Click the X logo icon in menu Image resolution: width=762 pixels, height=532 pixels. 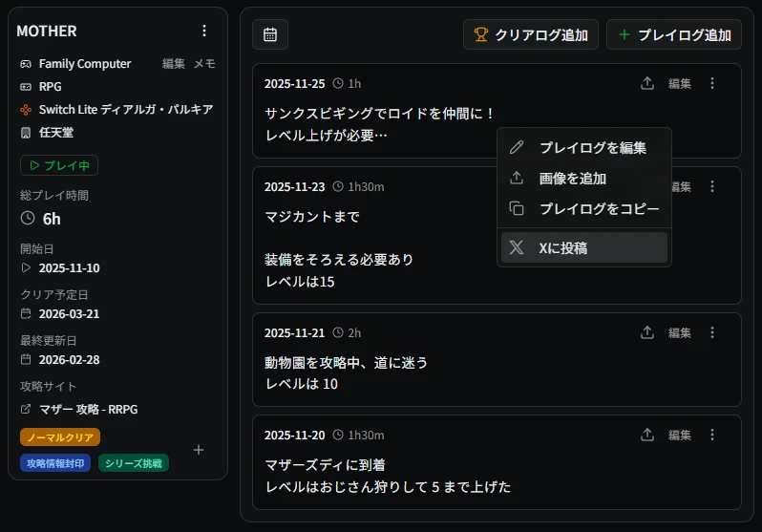[x=517, y=247]
